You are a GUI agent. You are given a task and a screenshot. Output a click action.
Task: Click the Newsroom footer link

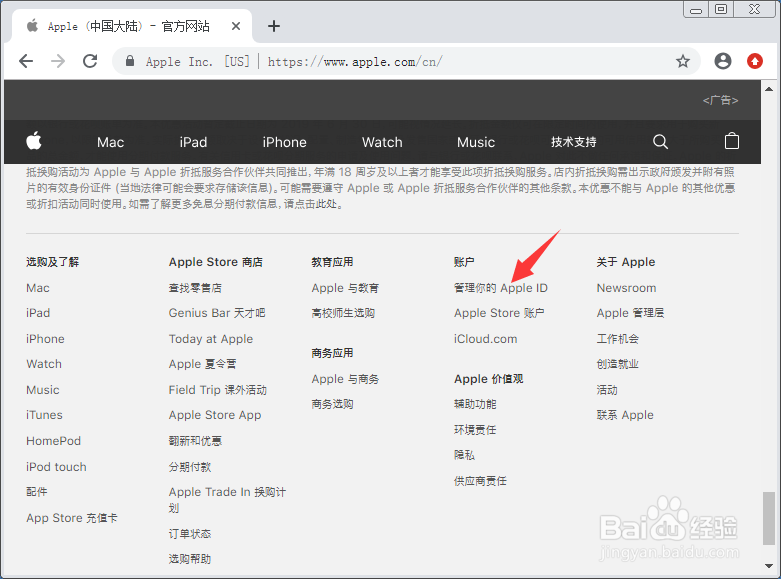point(627,288)
